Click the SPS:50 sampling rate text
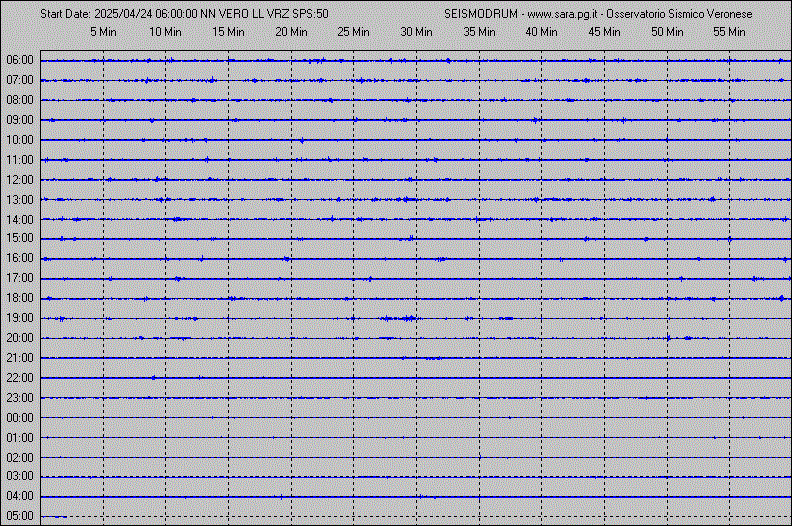Viewport: 792px width, 526px height. [x=310, y=14]
